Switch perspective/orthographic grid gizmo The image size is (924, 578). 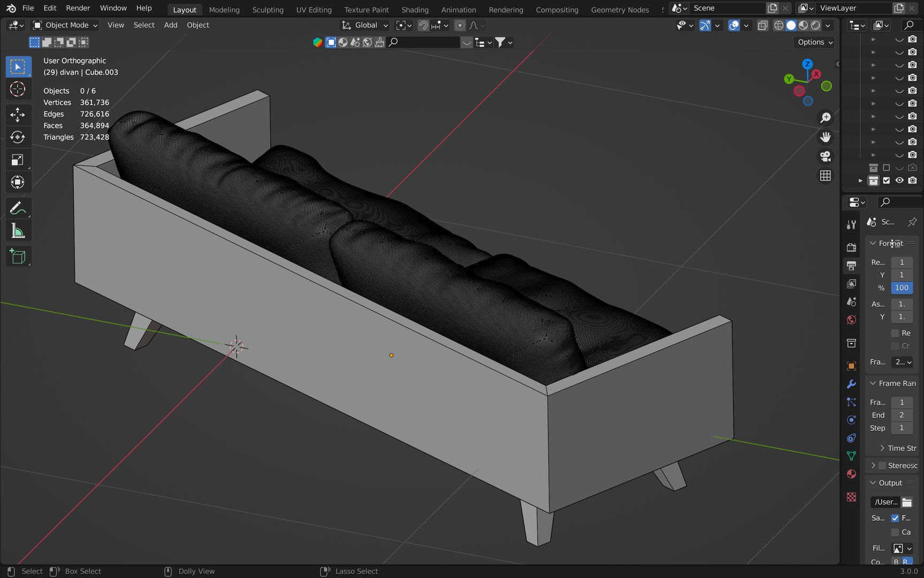point(826,176)
